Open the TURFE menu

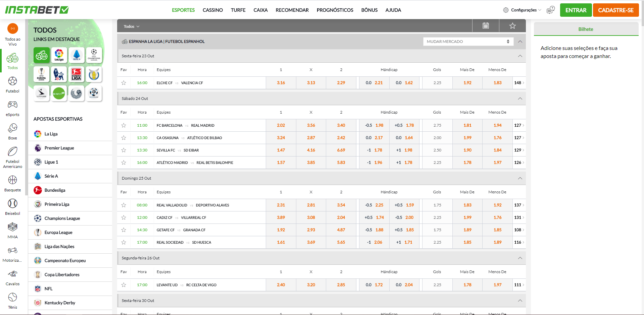pos(238,10)
